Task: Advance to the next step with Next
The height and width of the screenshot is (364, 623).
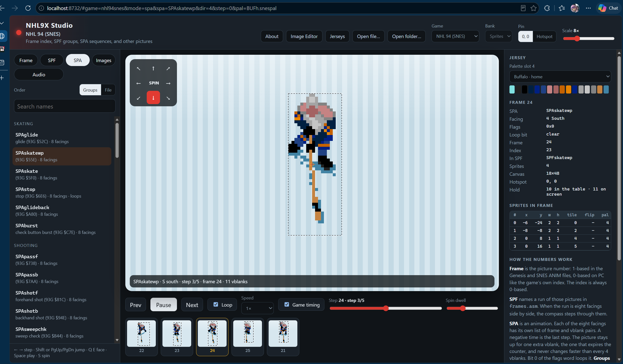Action: (x=192, y=305)
